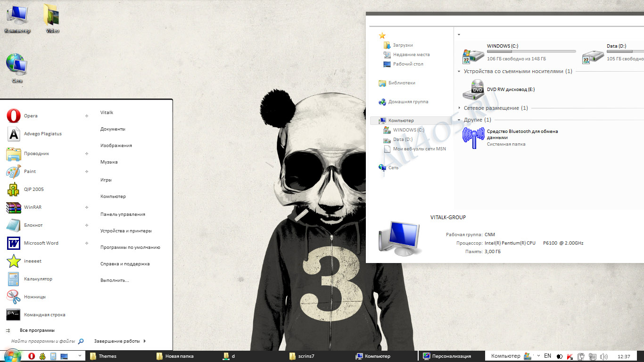Viewport: 644px width, 362px height.
Task: Open quick launch overflow dropdown on taskbar
Action: pos(79,356)
